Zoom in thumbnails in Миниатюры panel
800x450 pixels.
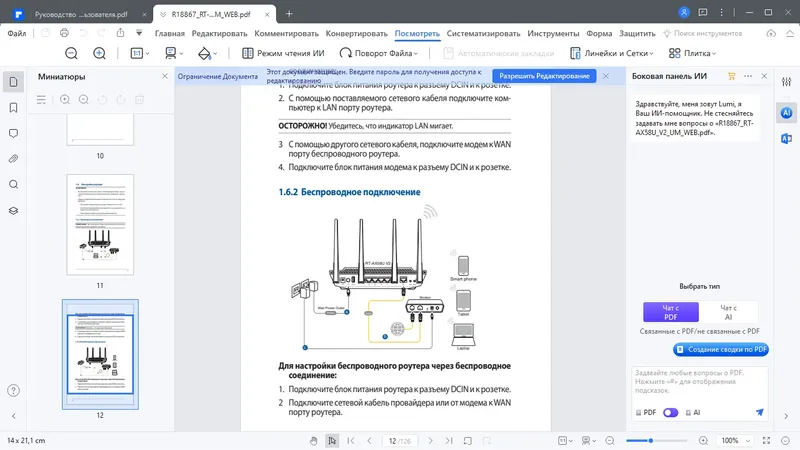(x=65, y=99)
